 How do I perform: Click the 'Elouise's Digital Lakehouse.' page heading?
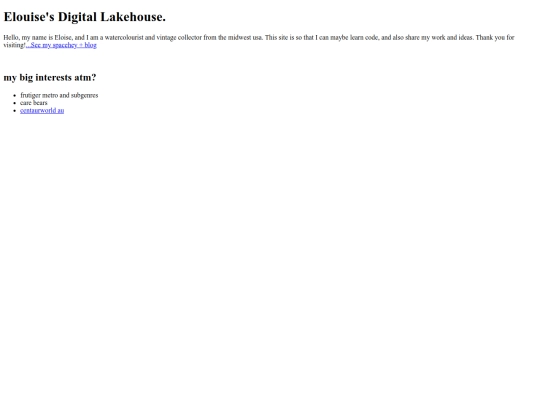(x=84, y=17)
